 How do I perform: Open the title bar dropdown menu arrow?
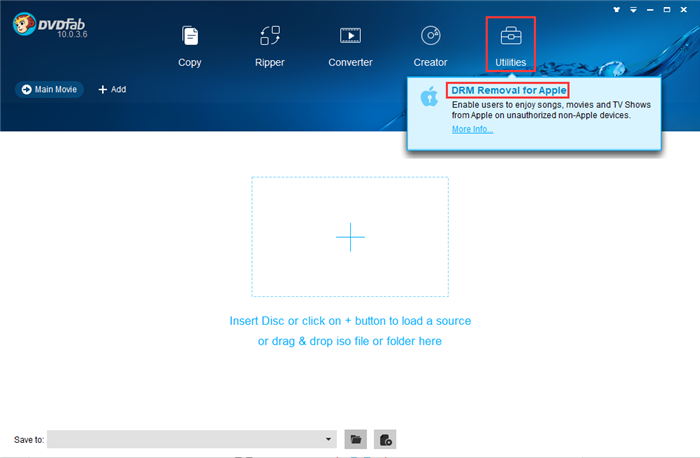633,9
